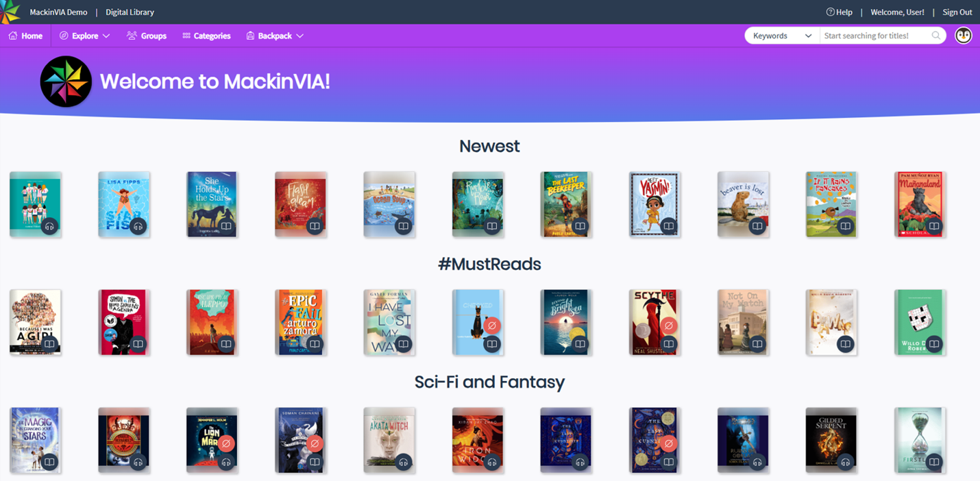Click ebook badge on She Holds Up the Stars
Image resolution: width=980 pixels, height=481 pixels.
[226, 226]
